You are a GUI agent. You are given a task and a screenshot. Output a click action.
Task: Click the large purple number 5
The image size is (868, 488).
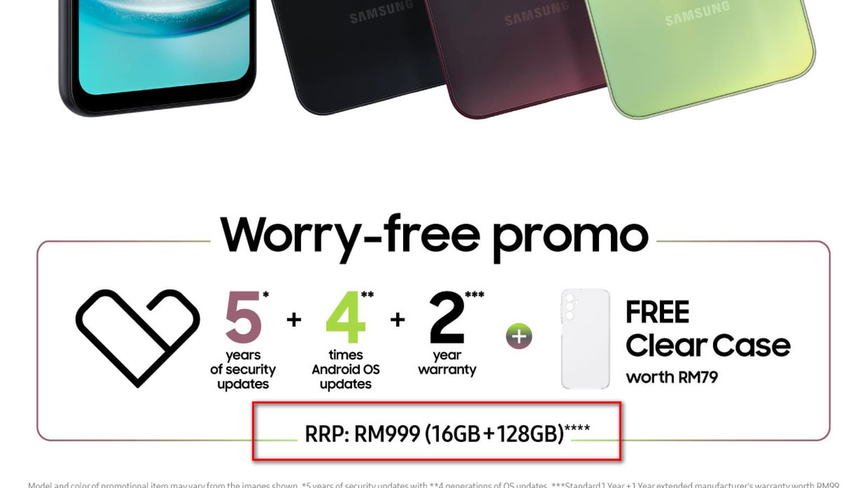point(244,317)
